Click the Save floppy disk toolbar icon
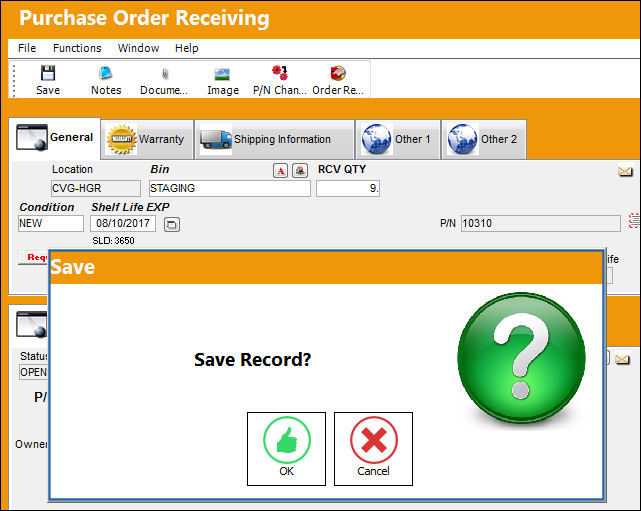This screenshot has width=641, height=511. coord(48,74)
